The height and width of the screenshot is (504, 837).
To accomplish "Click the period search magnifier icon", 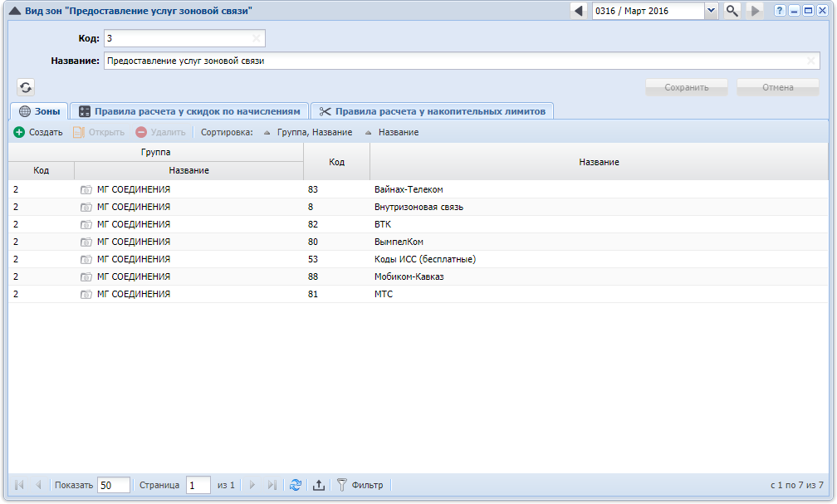I will click(x=732, y=11).
